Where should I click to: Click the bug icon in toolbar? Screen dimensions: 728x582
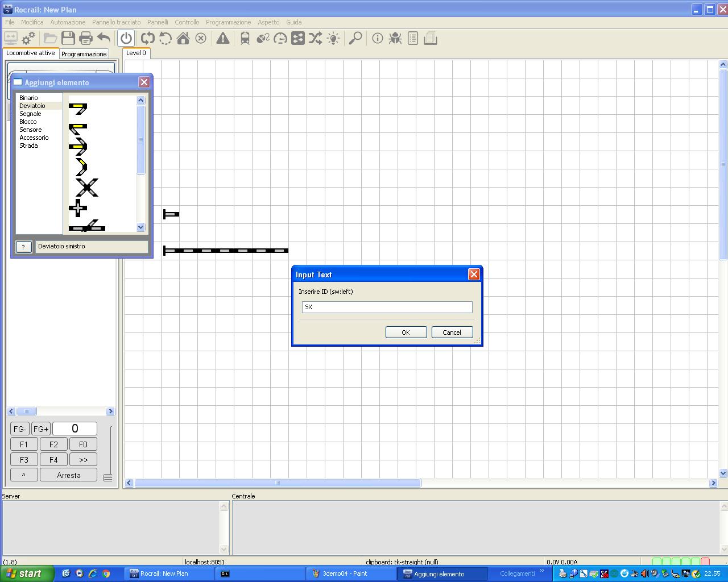[395, 39]
